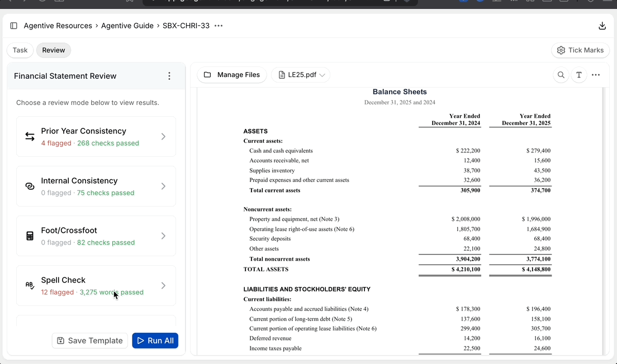Click '82 checks passed' text

[x=106, y=242]
